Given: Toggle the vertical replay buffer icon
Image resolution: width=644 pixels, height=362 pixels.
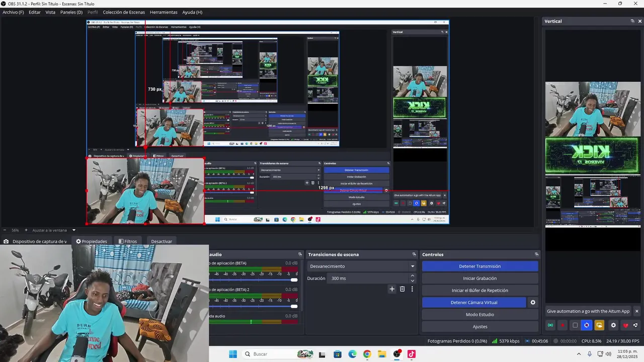Looking at the screenshot, I should point(587,325).
